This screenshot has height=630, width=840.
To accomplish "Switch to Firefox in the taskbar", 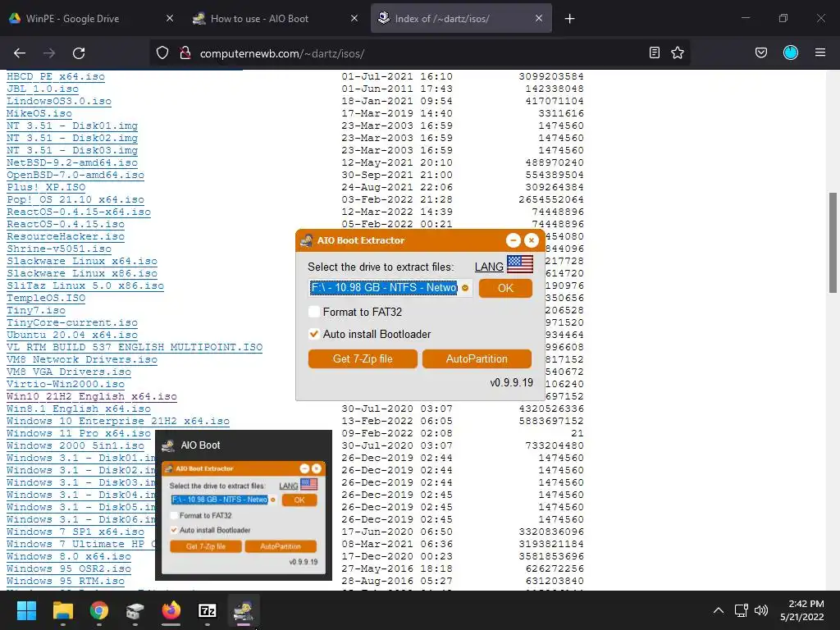I will click(x=171, y=610).
